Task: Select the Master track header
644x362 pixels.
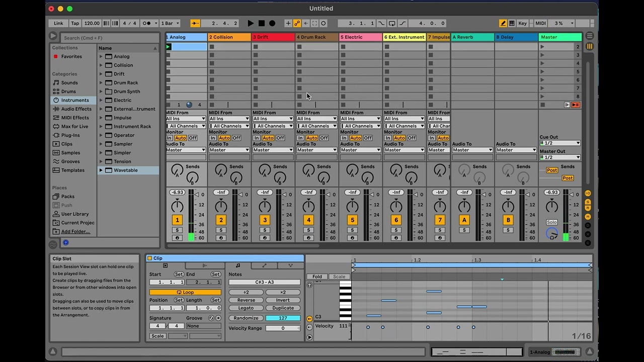Action: point(560,37)
